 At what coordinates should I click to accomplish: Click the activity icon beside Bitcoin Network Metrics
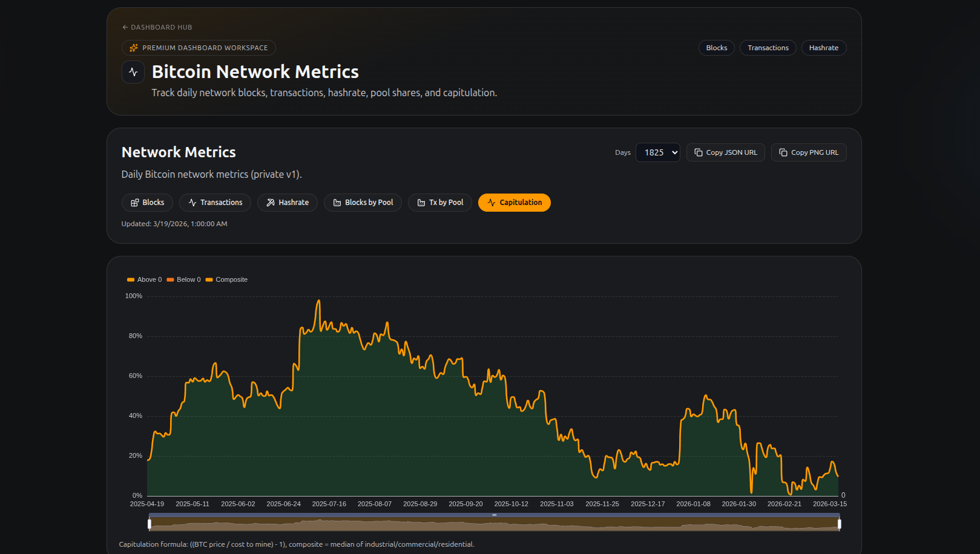click(133, 71)
